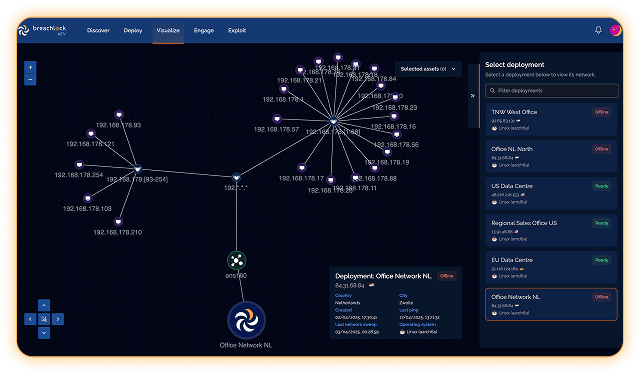This screenshot has width=640, height=374.
Task: Open the user avatar menu
Action: 616,30
